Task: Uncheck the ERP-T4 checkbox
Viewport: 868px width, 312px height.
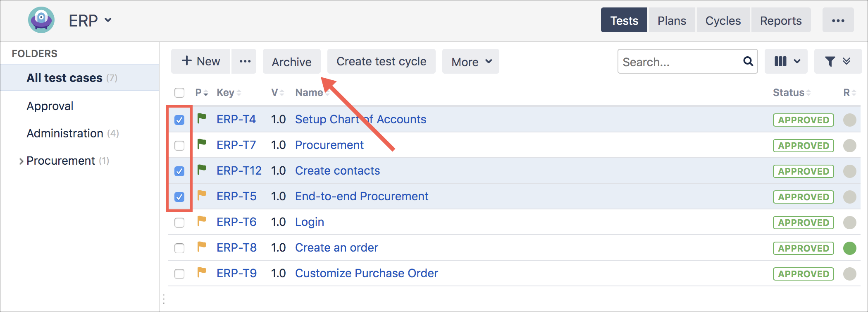Action: pyautogui.click(x=179, y=120)
